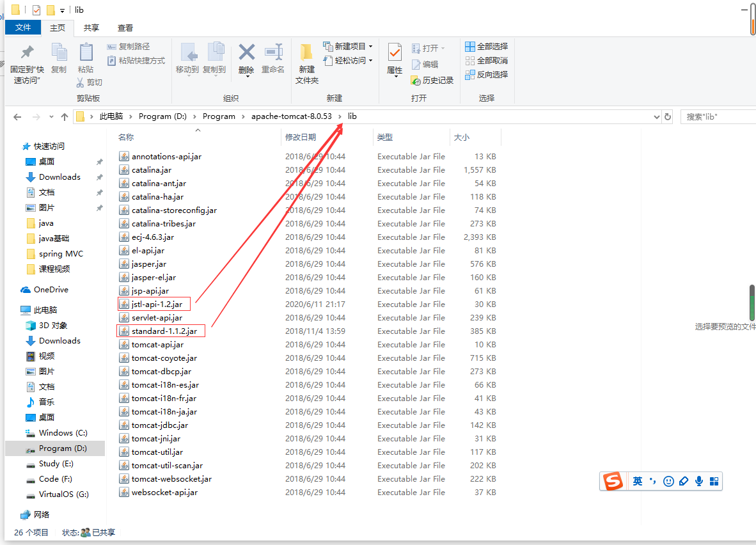Screen dimensions: 756x545
Task: Switch to the Home (主页) tab
Action: [58, 28]
